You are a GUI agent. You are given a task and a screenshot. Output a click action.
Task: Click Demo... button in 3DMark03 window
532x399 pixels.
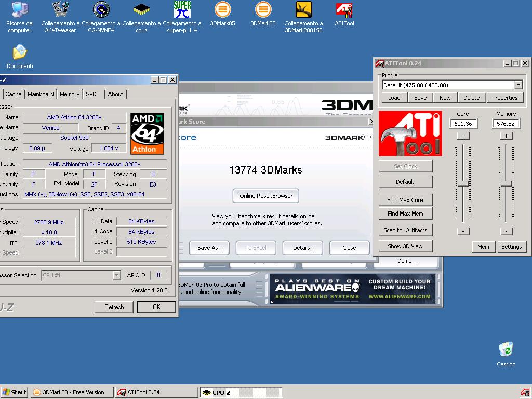pos(407,261)
